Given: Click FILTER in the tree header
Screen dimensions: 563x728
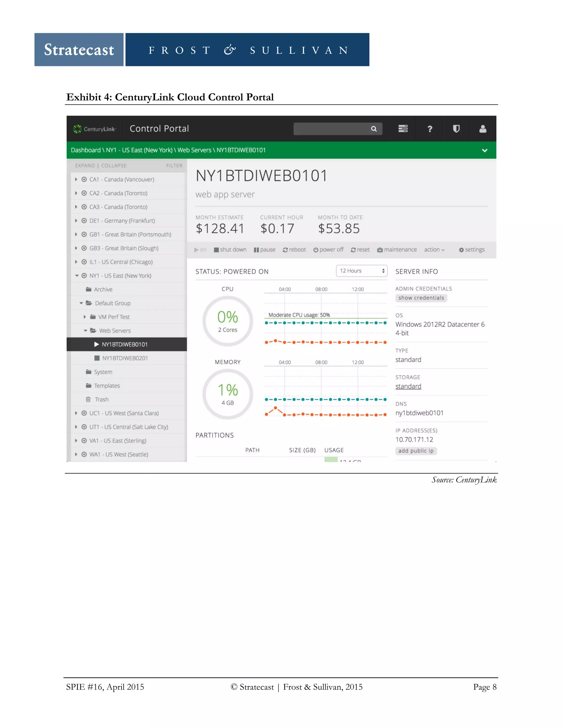Looking at the screenshot, I should click(x=174, y=166).
